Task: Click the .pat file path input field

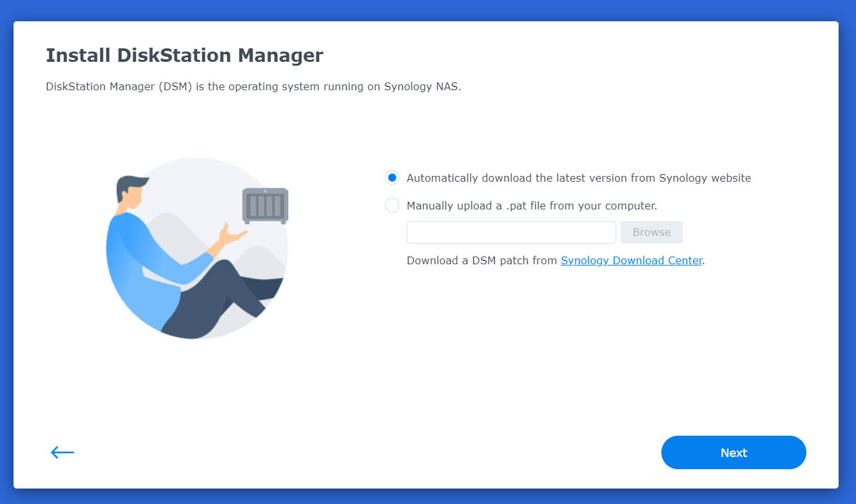Action: point(511,232)
